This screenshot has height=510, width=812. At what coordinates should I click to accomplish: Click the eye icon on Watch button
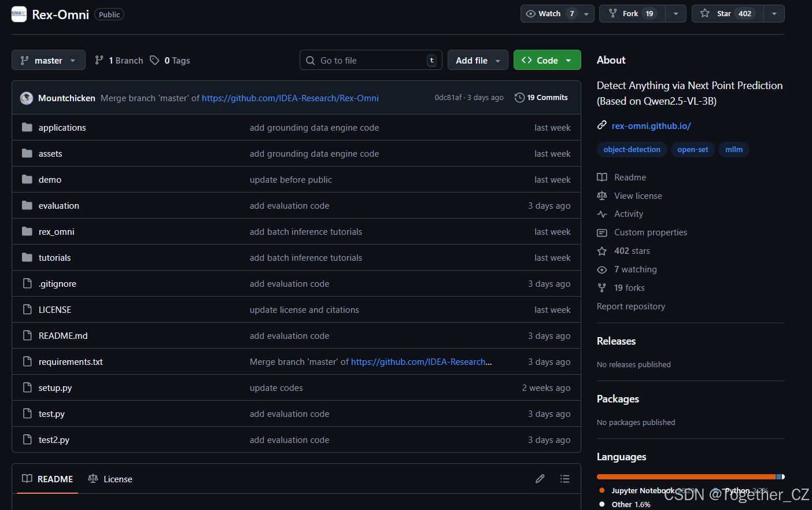(x=530, y=14)
